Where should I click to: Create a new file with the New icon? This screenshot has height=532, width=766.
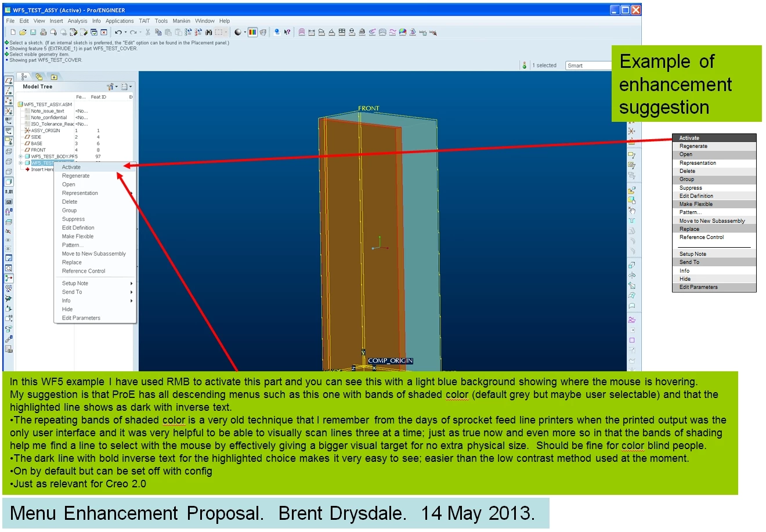[x=13, y=32]
